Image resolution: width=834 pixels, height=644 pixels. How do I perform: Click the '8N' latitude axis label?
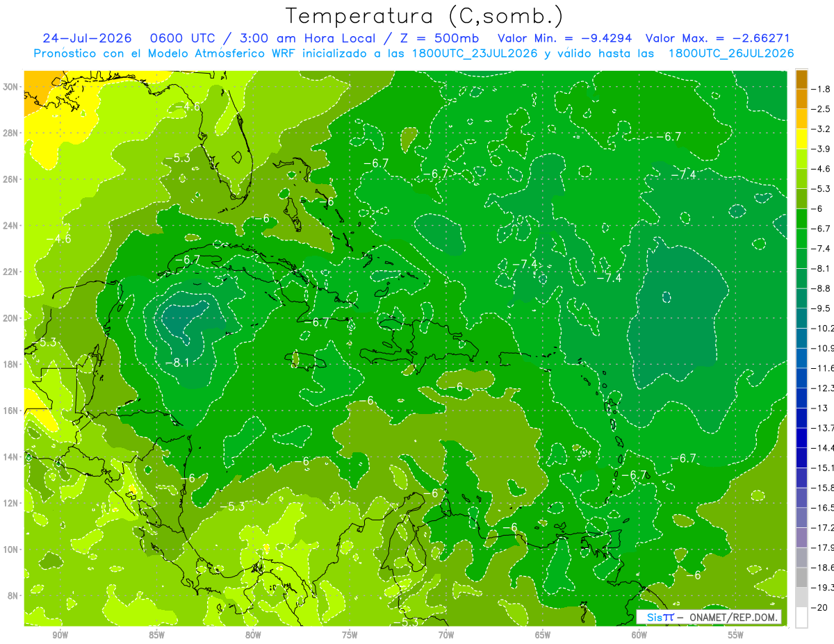point(14,595)
